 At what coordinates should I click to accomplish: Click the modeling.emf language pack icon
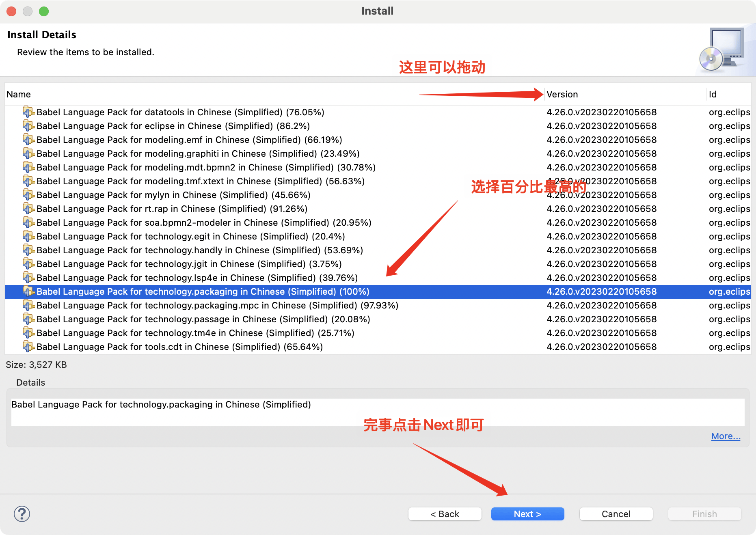pyautogui.click(x=28, y=139)
